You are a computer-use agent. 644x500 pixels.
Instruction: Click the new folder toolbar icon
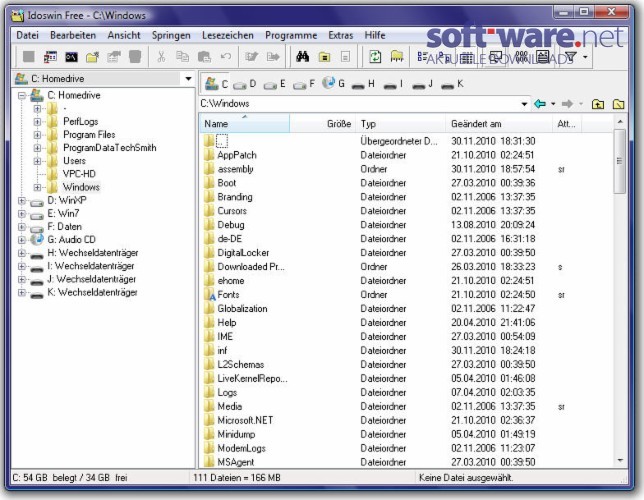pyautogui.click(x=92, y=57)
